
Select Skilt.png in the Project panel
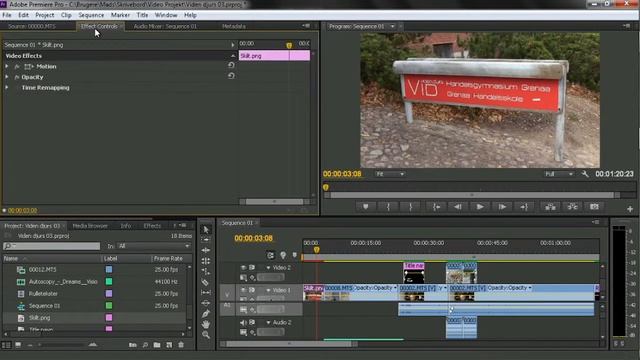[40, 318]
